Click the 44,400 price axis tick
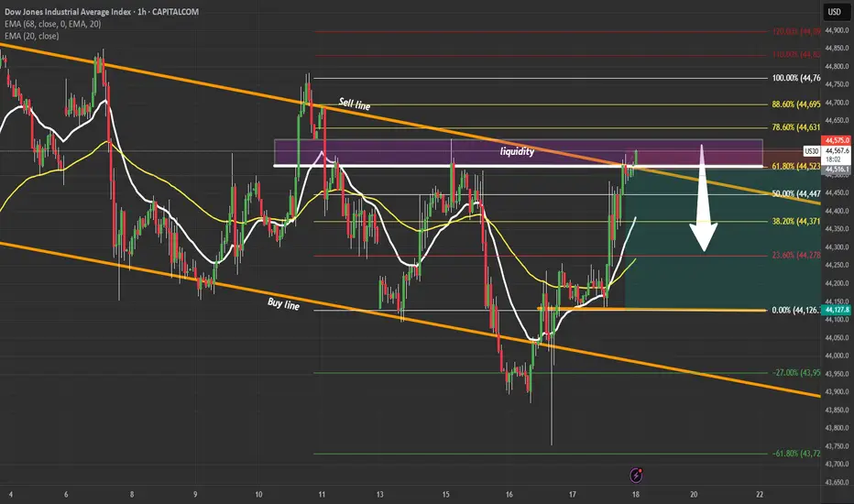Image resolution: width=854 pixels, height=504 pixels. [838, 211]
